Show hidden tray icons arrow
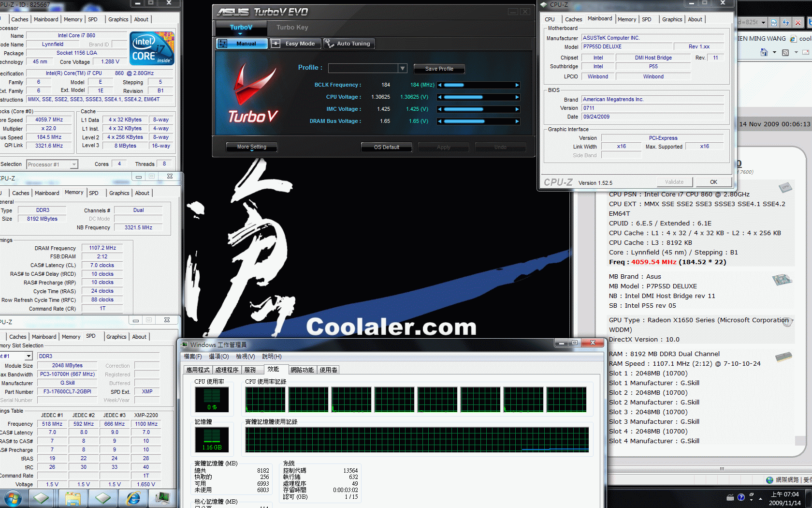 761,498
